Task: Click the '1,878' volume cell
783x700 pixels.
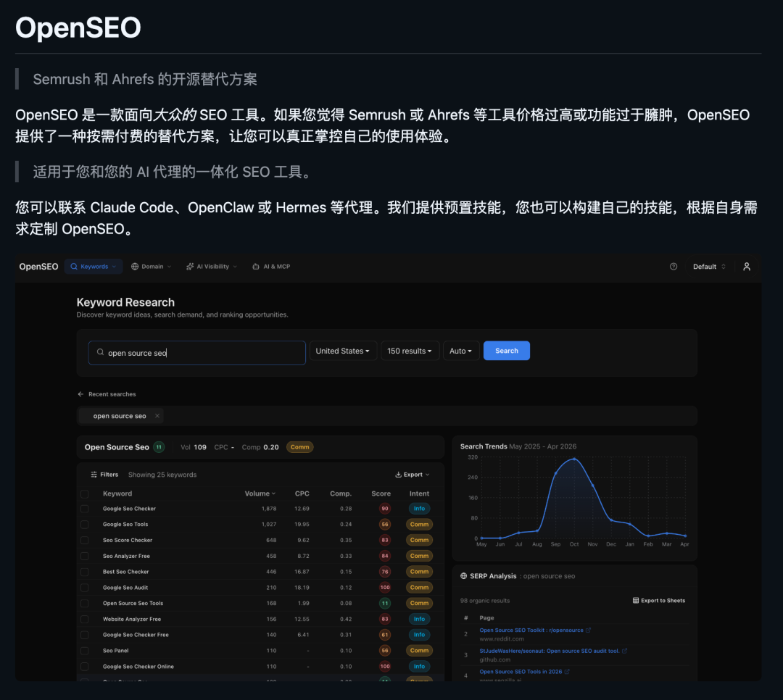Action: click(x=269, y=508)
